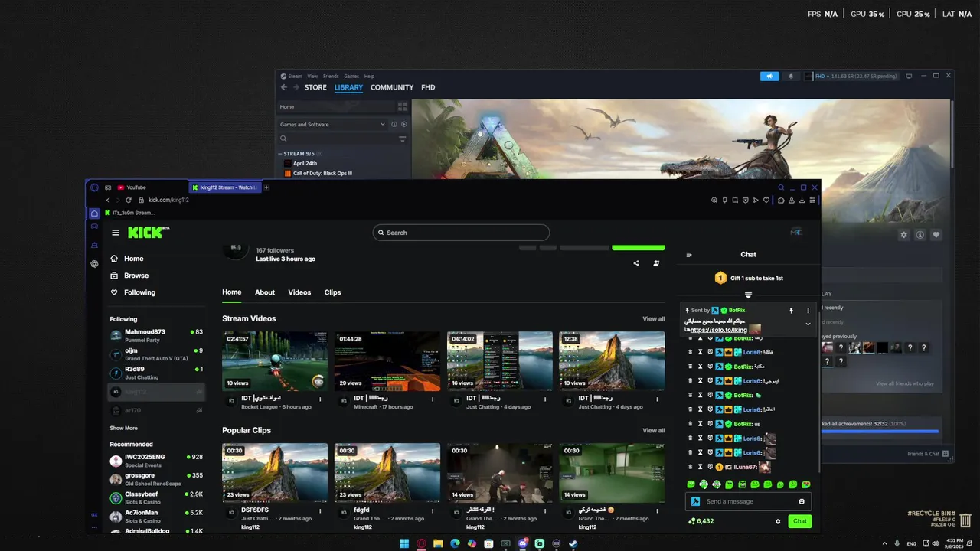Click View all for Popular Clips
Screen dimensions: 980x551
[654, 431]
